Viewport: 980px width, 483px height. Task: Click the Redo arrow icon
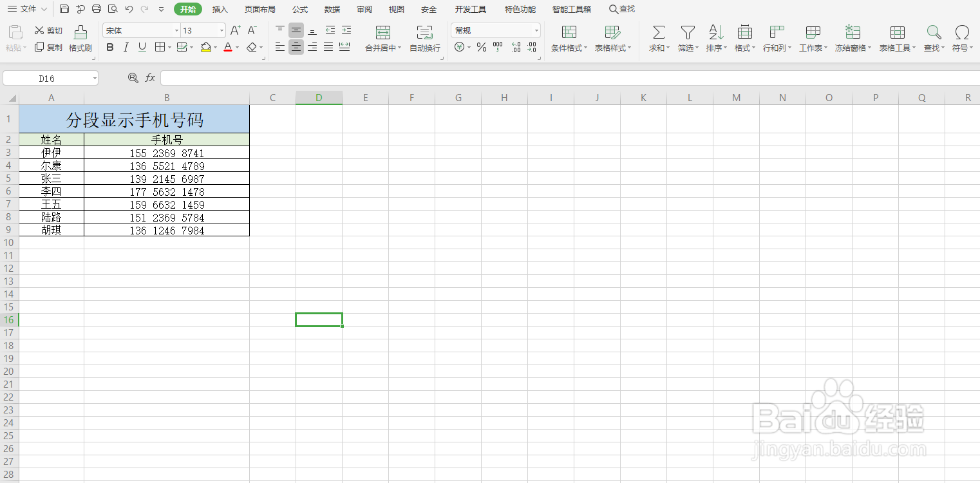point(144,9)
